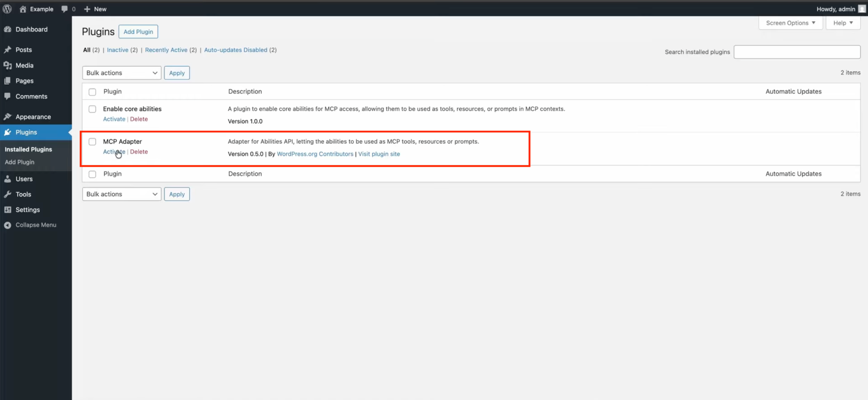
Task: Open the Visit plugin site link
Action: [379, 154]
